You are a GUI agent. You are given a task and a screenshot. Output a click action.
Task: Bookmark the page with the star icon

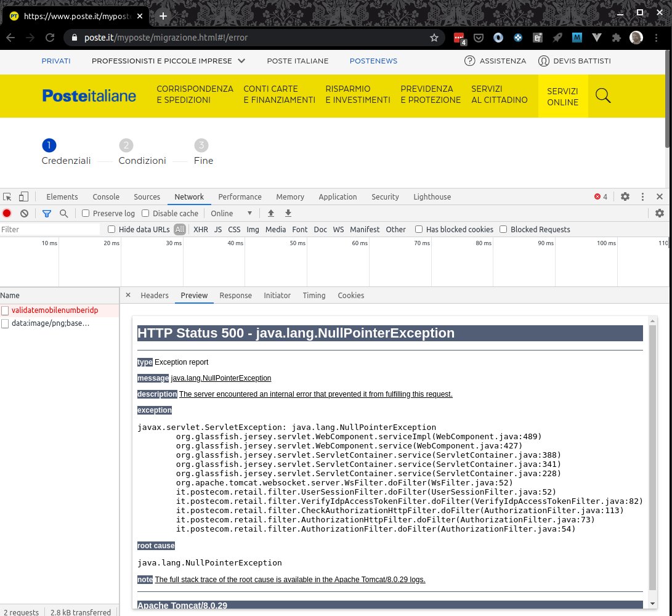434,38
